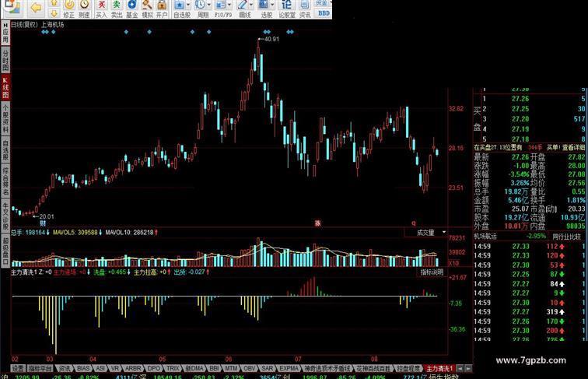Click the 日线(复权) chart period label

[24, 25]
